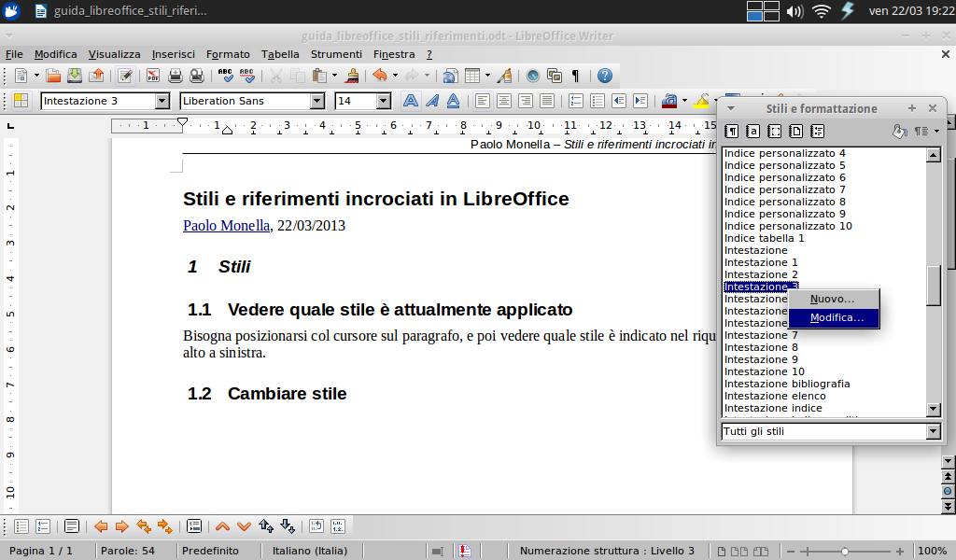
Task: Open the Font Size dropdown
Action: click(383, 101)
